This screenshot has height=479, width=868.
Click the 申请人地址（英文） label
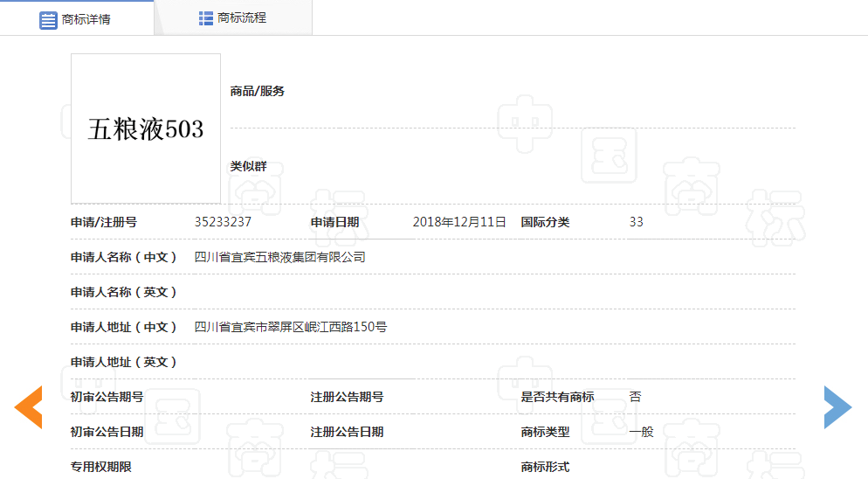click(x=123, y=362)
